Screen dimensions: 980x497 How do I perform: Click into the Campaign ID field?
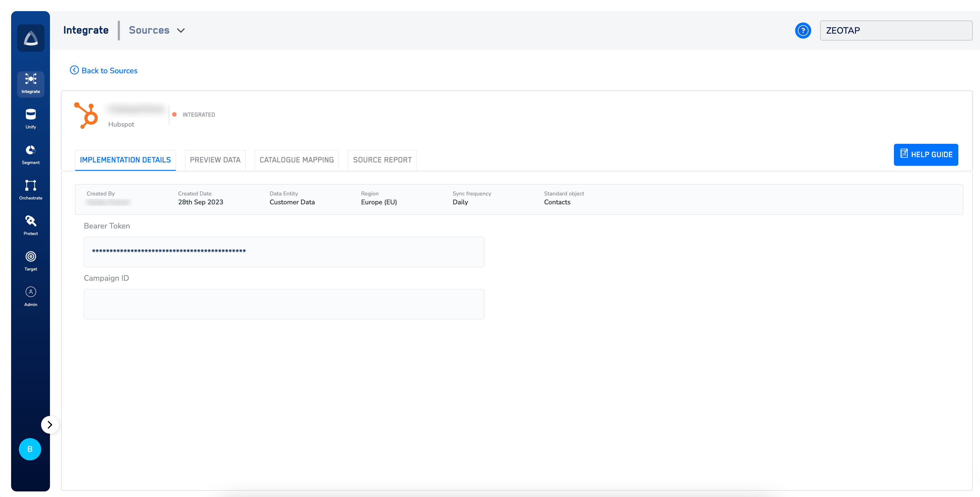tap(284, 304)
